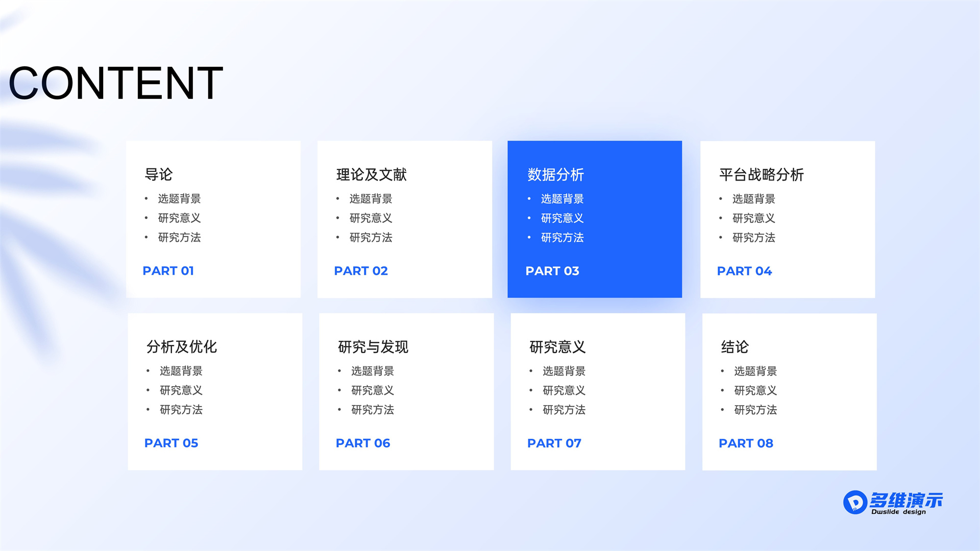This screenshot has width=980, height=551.
Task: Click the PART 02 label
Action: [x=361, y=271]
